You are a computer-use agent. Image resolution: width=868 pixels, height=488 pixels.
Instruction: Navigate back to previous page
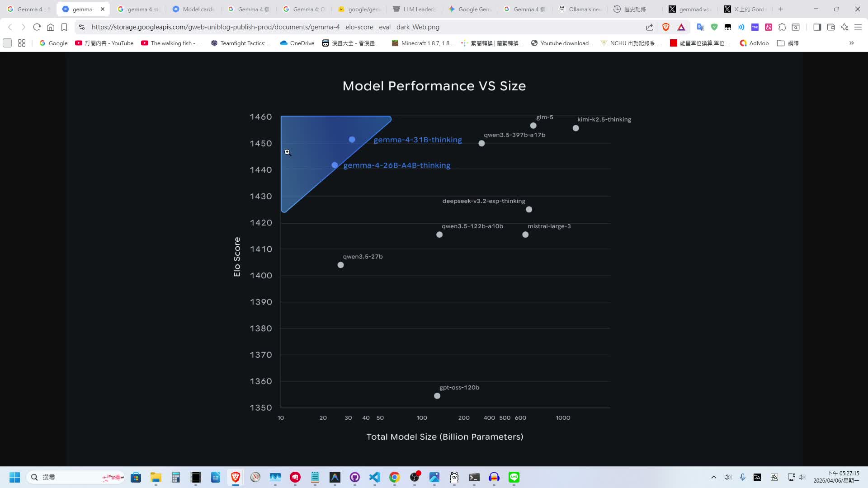[10, 27]
